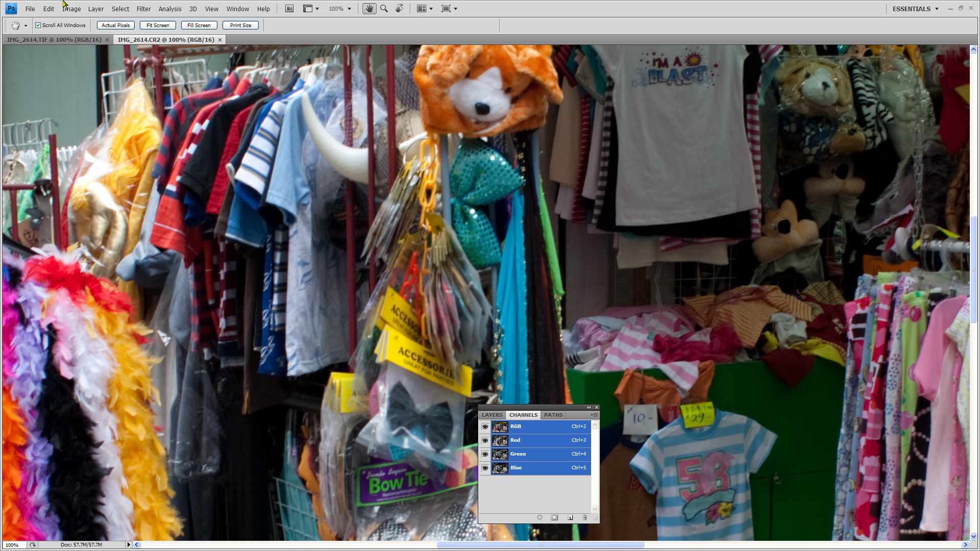Open the hand tool preset picker arrow

pos(26,26)
